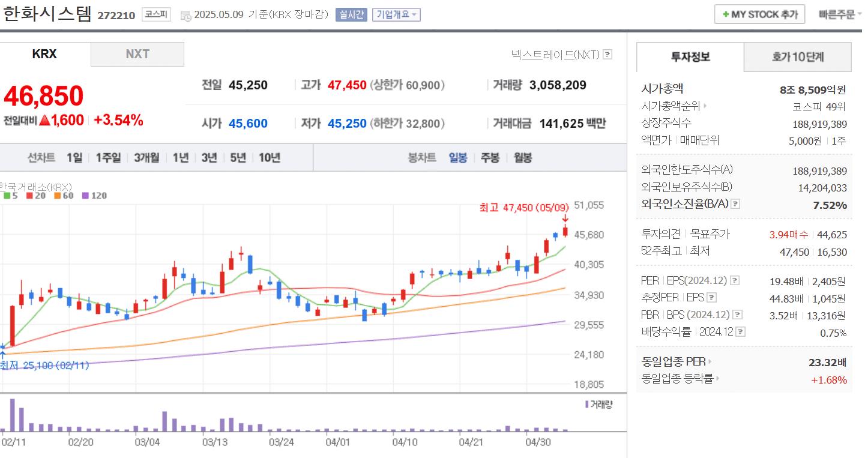The width and height of the screenshot is (868, 458).
Task: Click the red up-triangle next to 1,600
Action: [44, 120]
